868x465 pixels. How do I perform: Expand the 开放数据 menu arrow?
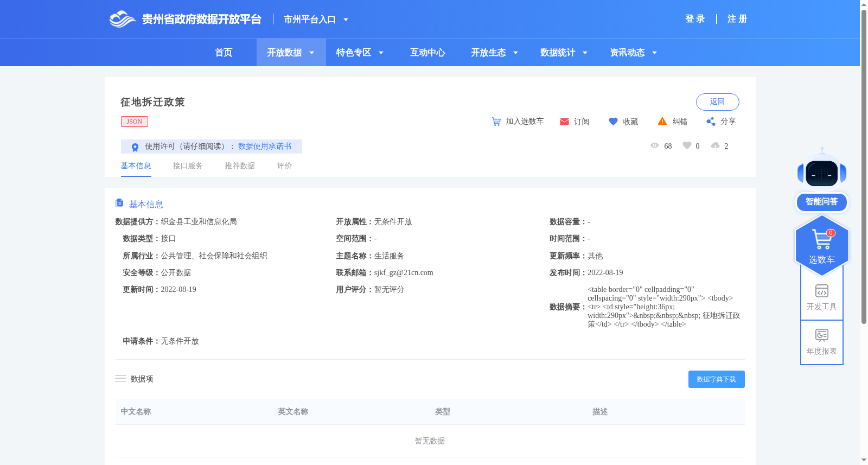point(311,53)
